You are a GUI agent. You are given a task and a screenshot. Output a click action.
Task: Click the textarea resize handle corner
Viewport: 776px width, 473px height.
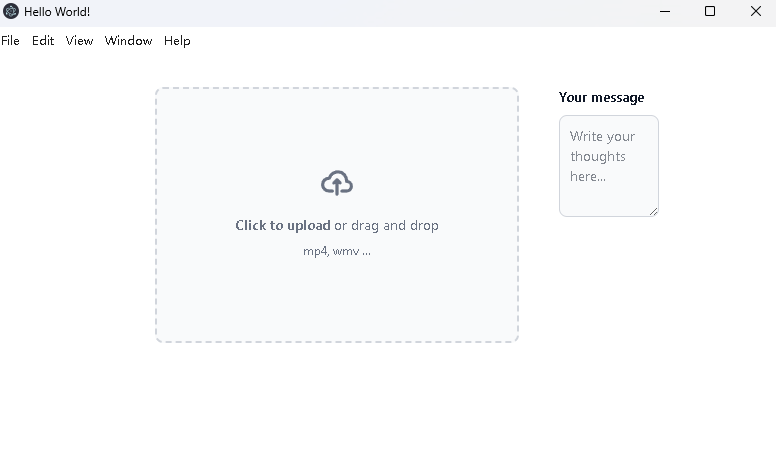point(654,212)
